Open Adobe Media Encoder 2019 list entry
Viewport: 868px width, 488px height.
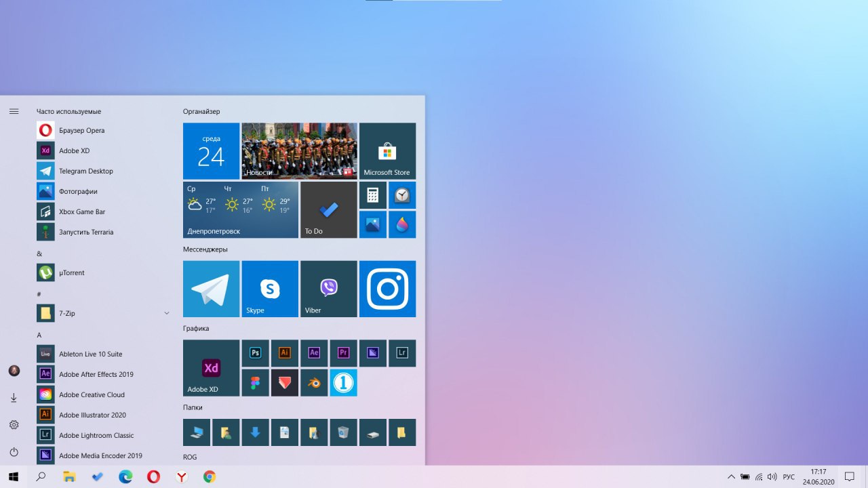coord(103,455)
